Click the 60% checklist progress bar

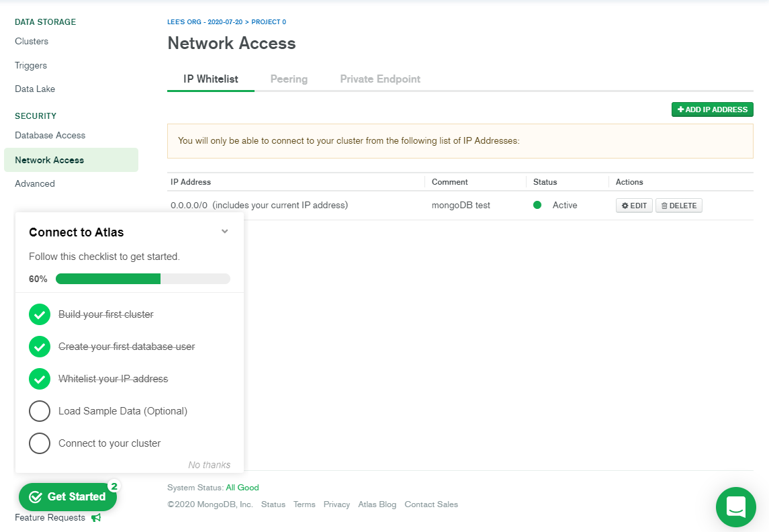[x=142, y=279]
